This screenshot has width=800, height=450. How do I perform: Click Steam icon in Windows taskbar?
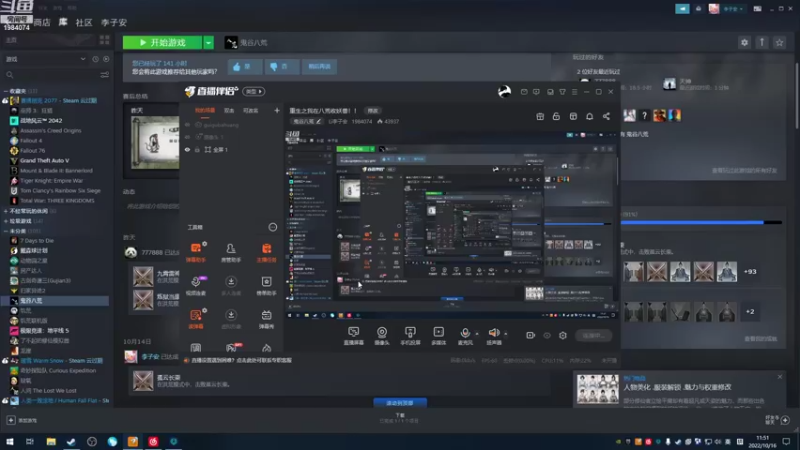click(x=71, y=442)
